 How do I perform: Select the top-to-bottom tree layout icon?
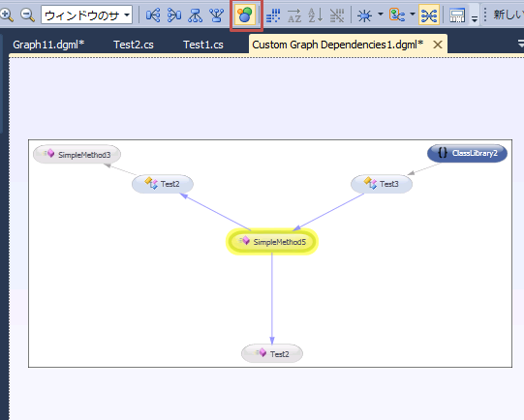(x=195, y=15)
